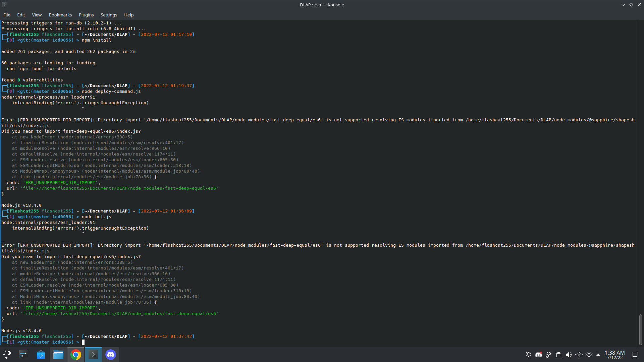
Task: Launch Discover software store
Action: [41, 355]
